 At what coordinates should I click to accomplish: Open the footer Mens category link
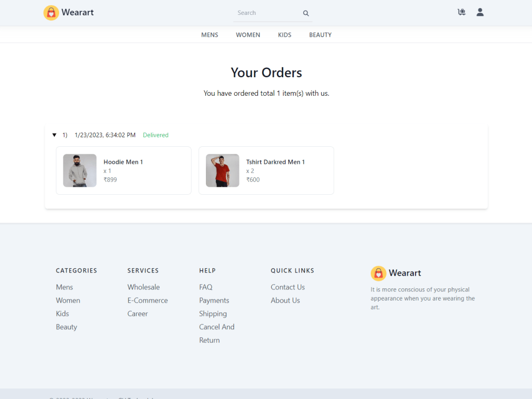coord(64,287)
